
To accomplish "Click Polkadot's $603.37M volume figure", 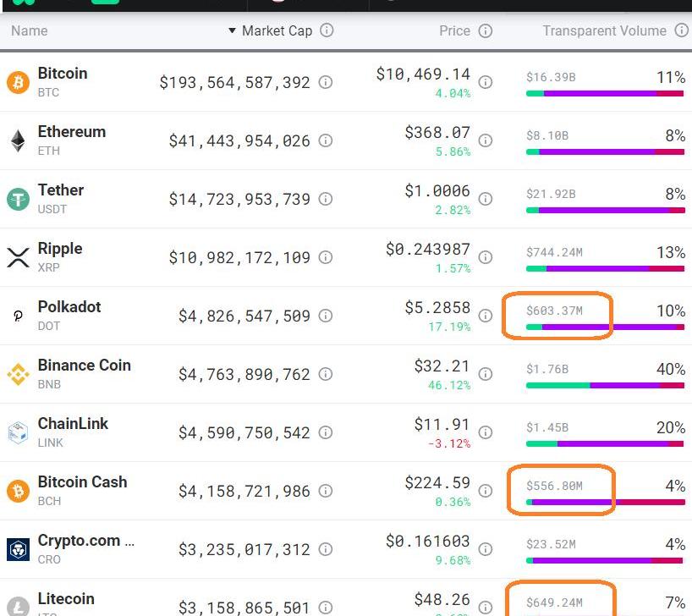I will coord(554,311).
